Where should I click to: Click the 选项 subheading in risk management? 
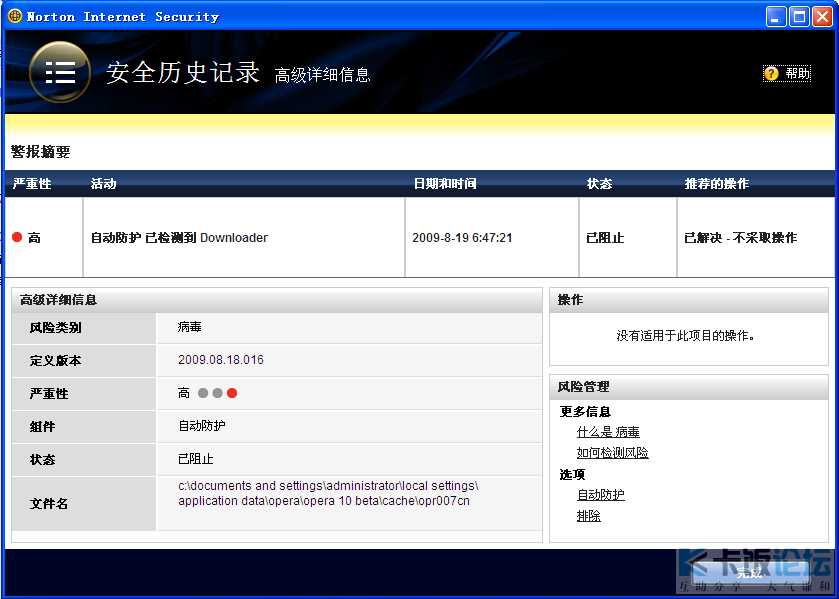coord(572,475)
